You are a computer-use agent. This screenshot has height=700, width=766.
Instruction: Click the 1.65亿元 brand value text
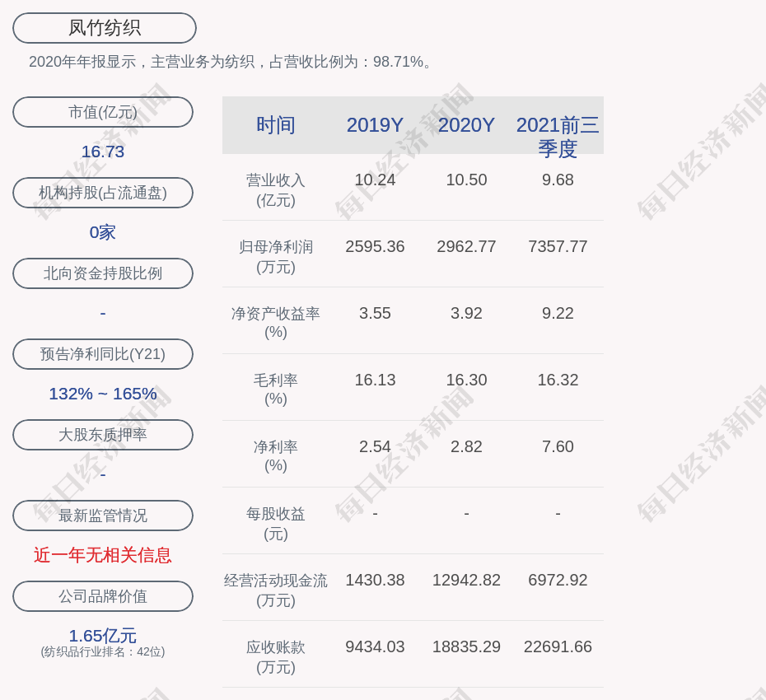(103, 636)
